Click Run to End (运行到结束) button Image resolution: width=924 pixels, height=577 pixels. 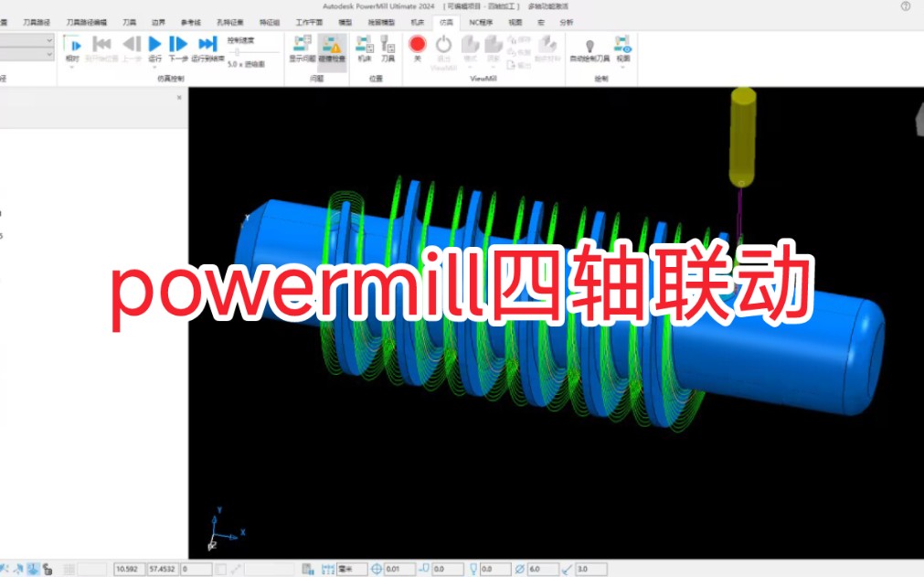click(x=207, y=44)
